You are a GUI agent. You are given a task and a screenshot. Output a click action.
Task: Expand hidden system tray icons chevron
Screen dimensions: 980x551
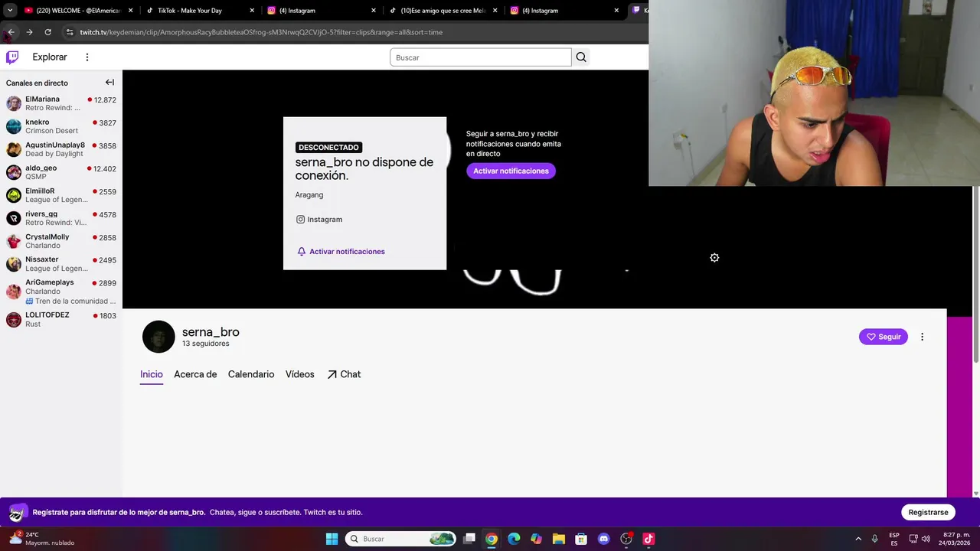click(x=858, y=539)
